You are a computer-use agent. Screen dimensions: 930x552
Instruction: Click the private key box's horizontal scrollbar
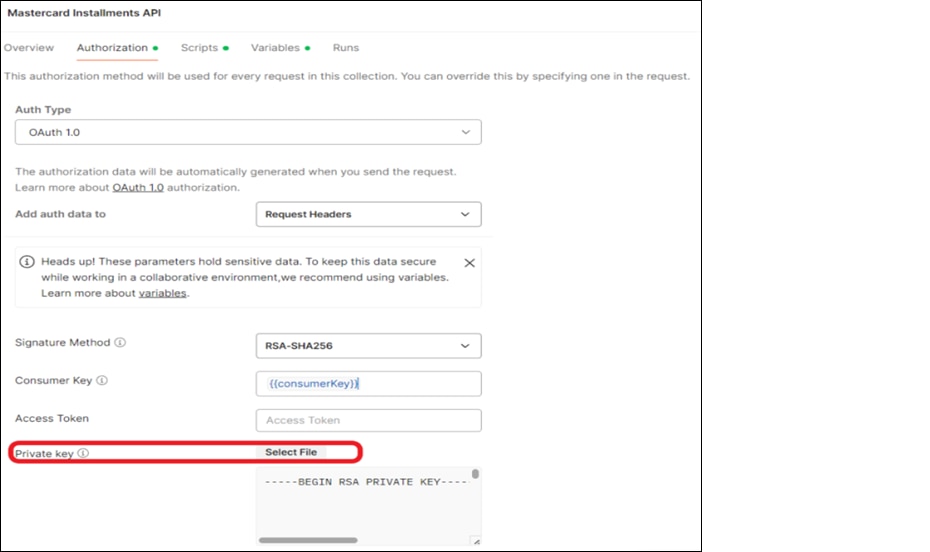coord(310,541)
